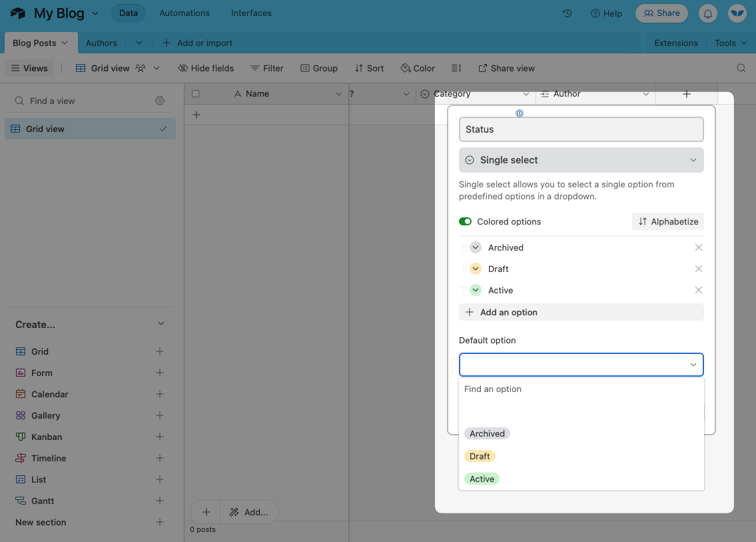Open Single select field type dropdown
756x542 pixels.
[581, 160]
